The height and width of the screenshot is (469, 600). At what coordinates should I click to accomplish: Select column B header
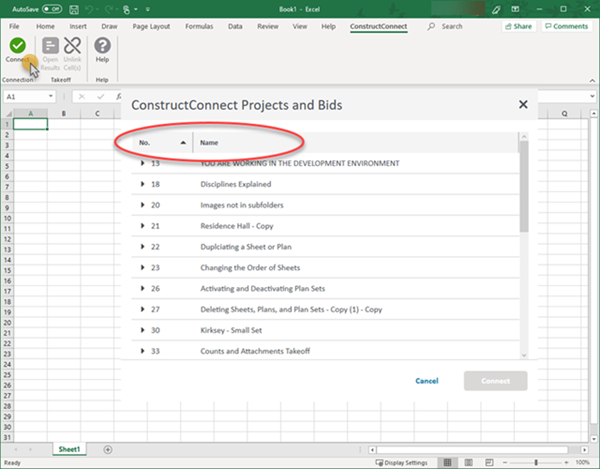(x=64, y=113)
